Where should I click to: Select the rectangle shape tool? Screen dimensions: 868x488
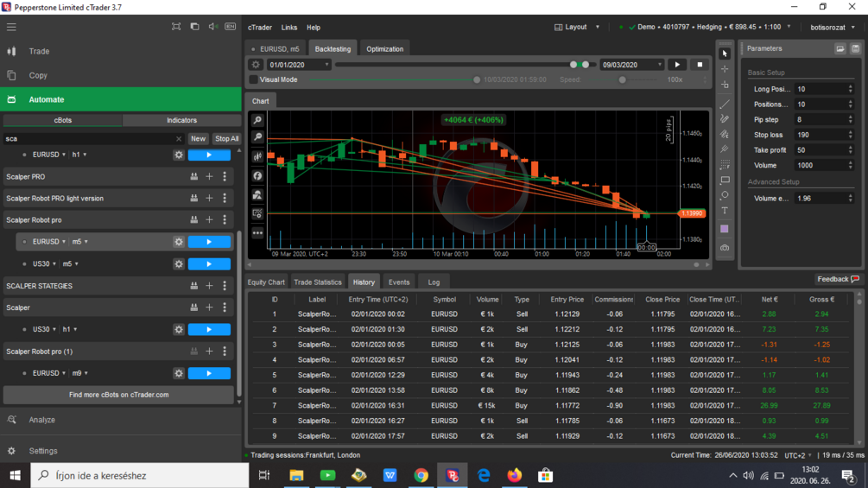point(725,180)
